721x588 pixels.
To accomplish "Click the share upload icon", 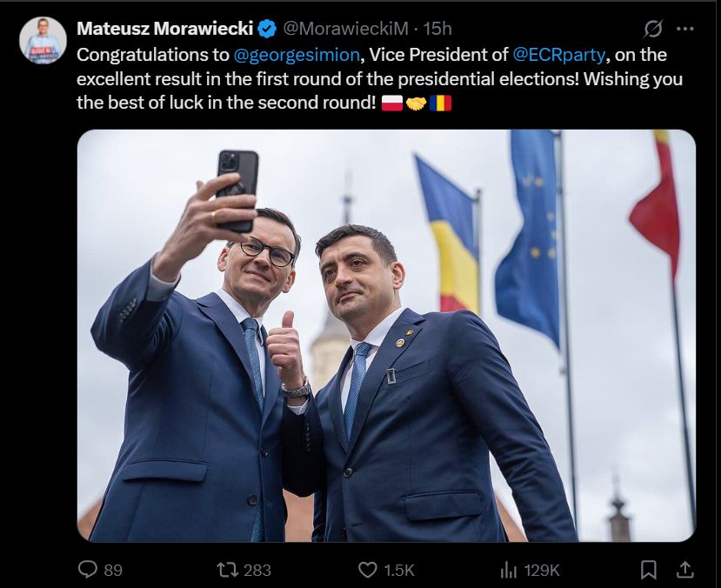I will [x=685, y=570].
